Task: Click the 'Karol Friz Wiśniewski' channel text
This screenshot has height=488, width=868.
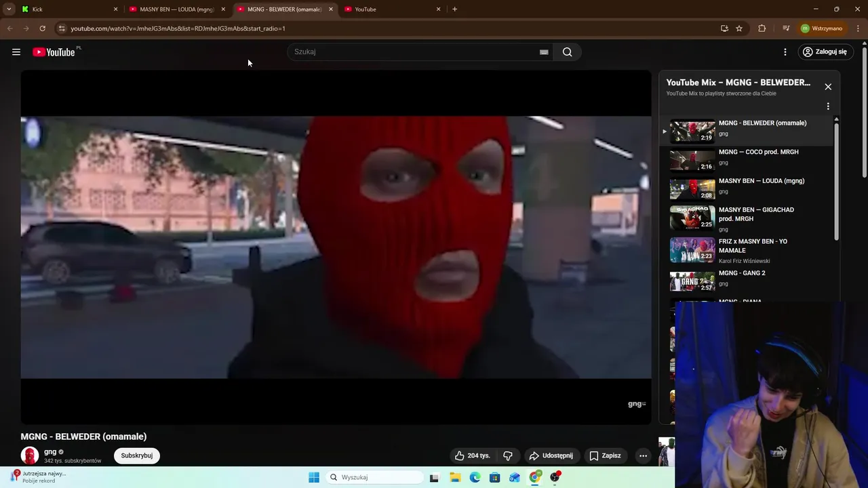Action: (745, 261)
